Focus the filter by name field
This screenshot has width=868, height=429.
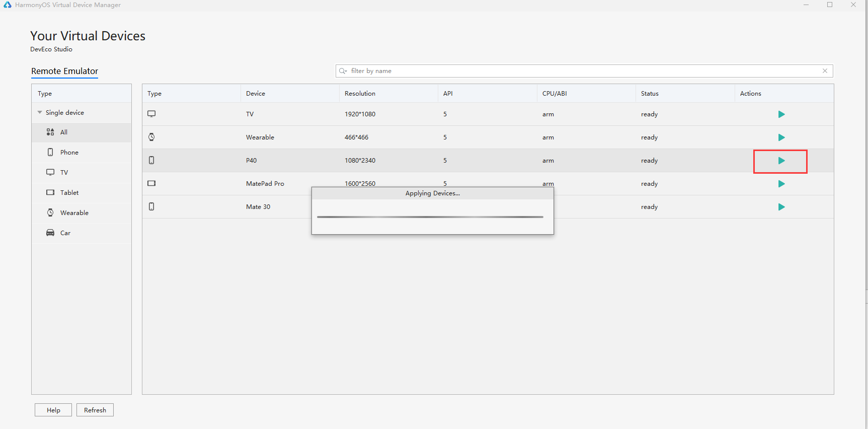coord(584,71)
